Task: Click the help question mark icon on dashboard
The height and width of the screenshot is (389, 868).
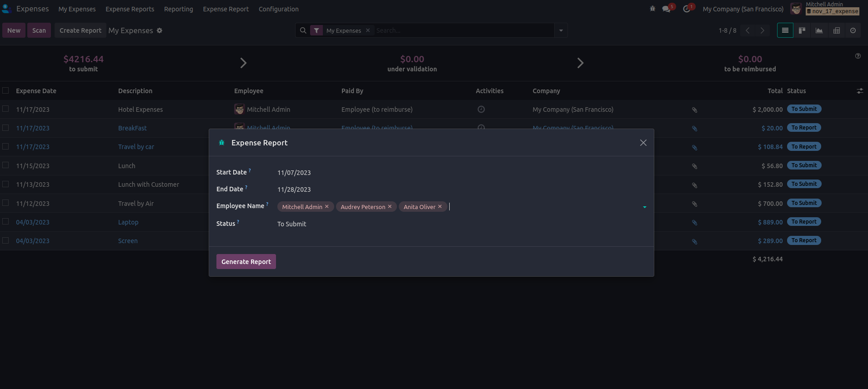Action: point(858,56)
